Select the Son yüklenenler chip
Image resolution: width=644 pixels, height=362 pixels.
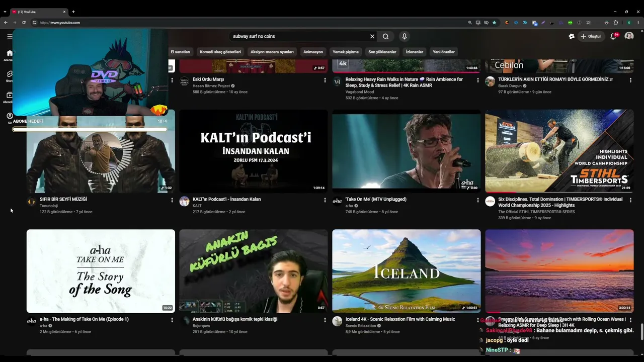pyautogui.click(x=382, y=52)
